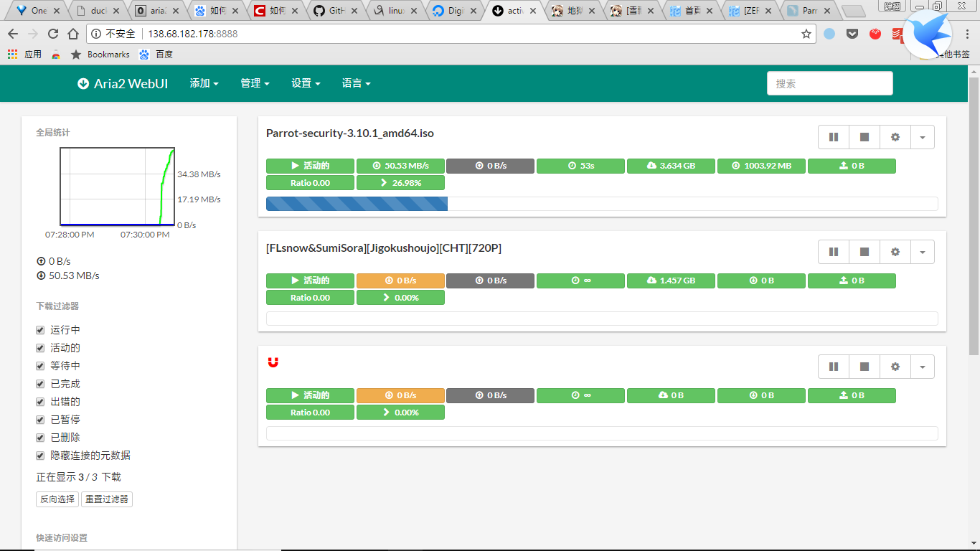The image size is (980, 551).
Task: Reload the page in Chrome
Action: pos(53,34)
